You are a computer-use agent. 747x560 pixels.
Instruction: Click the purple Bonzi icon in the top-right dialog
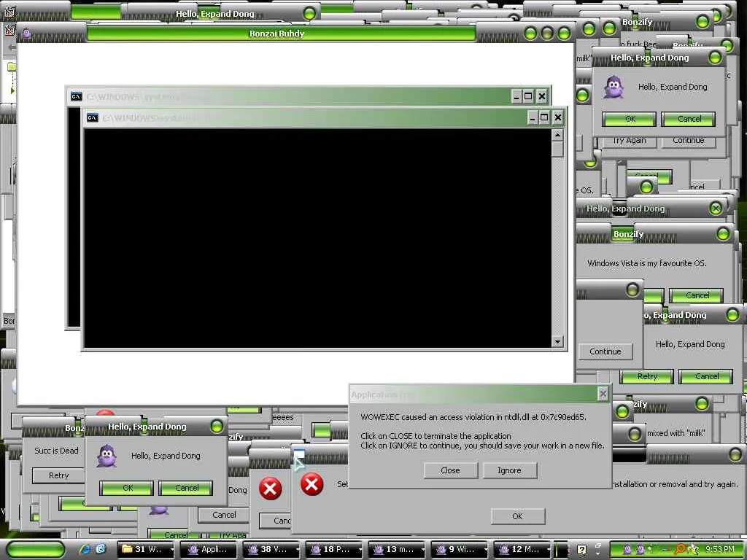coord(614,87)
